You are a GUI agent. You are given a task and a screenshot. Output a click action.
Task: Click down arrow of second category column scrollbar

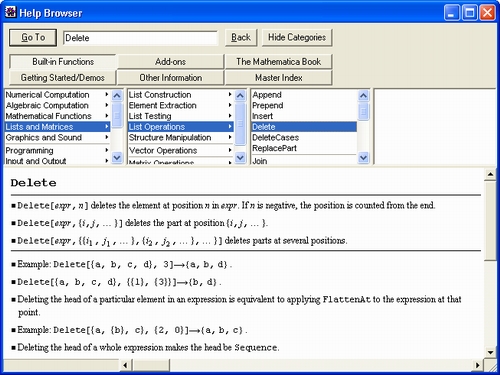240,157
